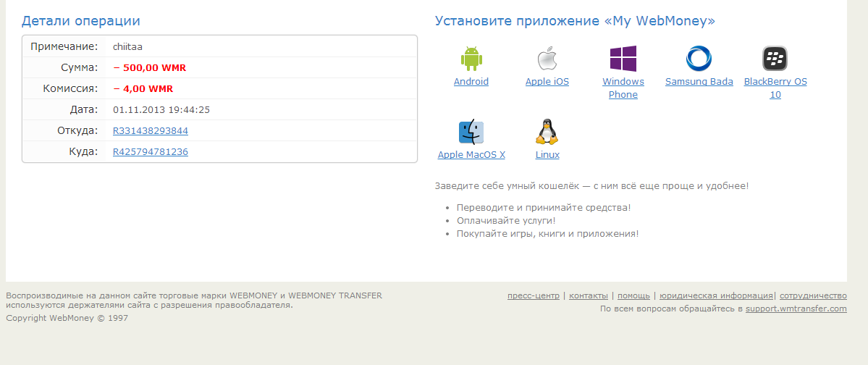Go to контакты footer link
Viewport: 868px width, 365px height.
click(589, 295)
